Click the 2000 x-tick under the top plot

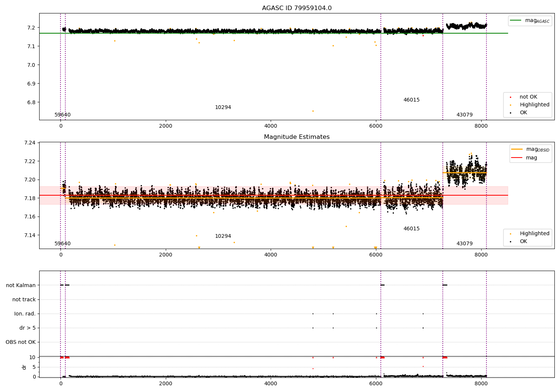[166, 126]
